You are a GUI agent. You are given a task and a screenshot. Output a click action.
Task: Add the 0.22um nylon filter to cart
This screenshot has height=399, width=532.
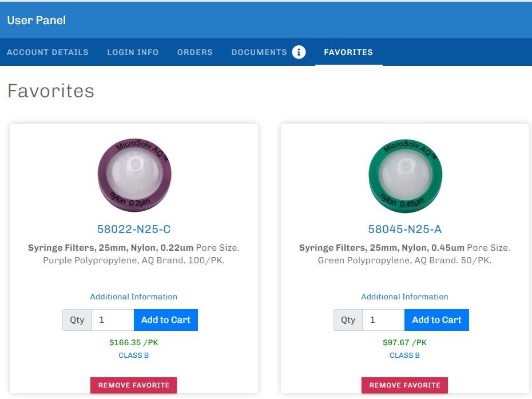166,320
